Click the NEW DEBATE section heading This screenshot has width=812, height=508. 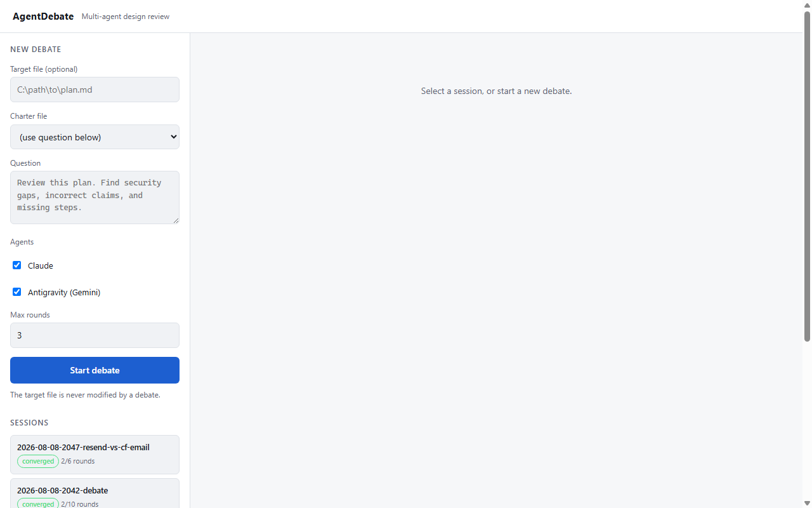36,50
